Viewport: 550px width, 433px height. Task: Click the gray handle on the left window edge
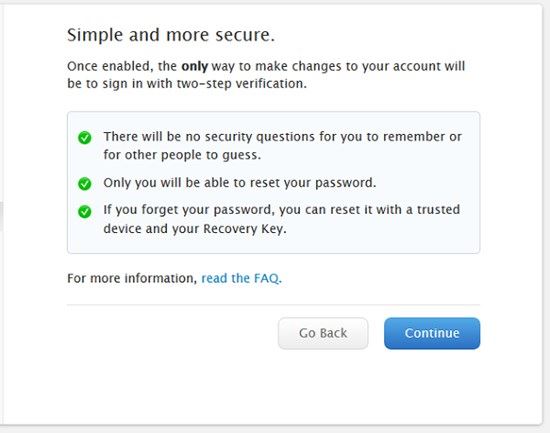point(1,216)
